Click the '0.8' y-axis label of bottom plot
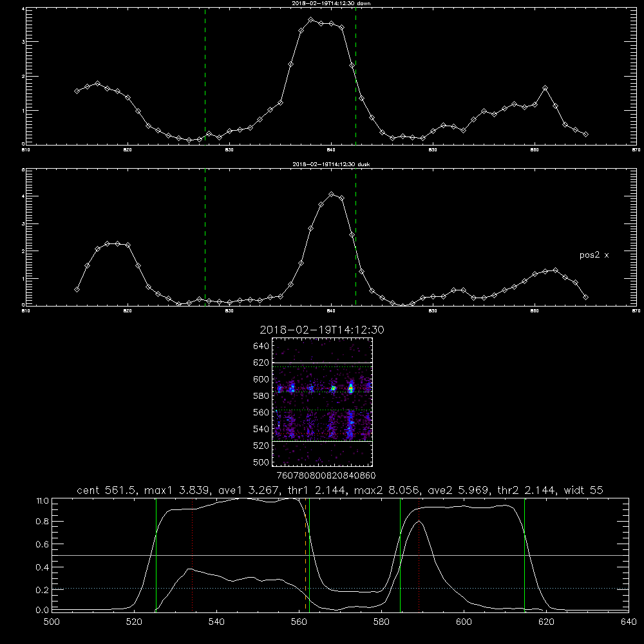Image resolution: width=644 pixels, height=644 pixels. pyautogui.click(x=43, y=522)
